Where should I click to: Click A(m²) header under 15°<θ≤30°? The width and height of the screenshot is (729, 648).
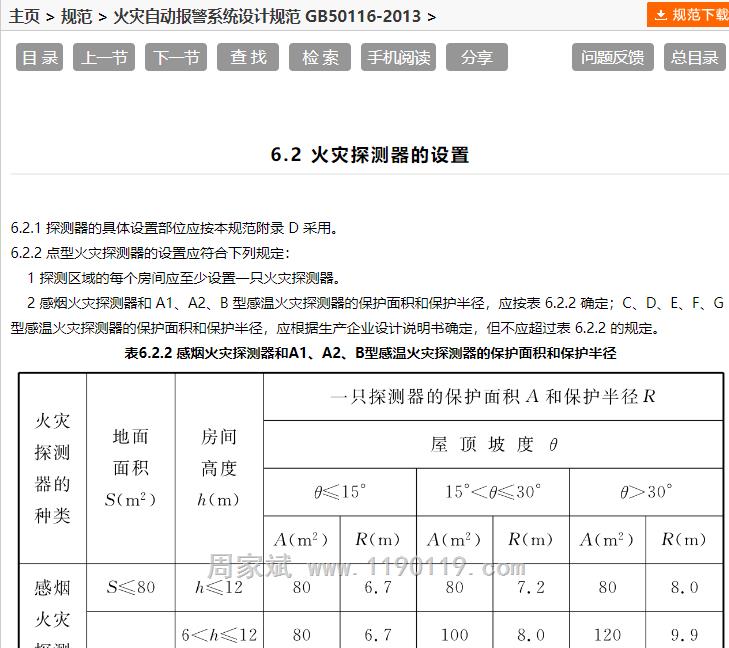coord(454,540)
